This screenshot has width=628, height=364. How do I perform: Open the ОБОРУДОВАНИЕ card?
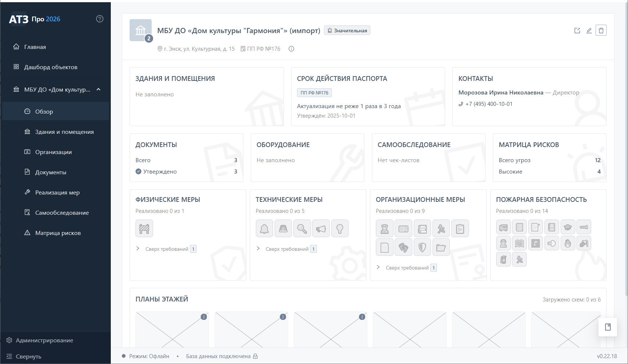tap(307, 158)
